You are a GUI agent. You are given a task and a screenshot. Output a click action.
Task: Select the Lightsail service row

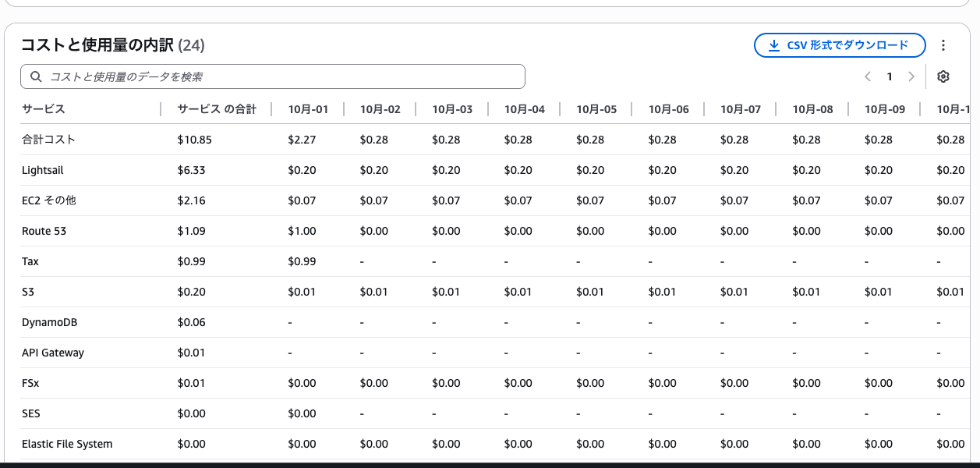490,170
